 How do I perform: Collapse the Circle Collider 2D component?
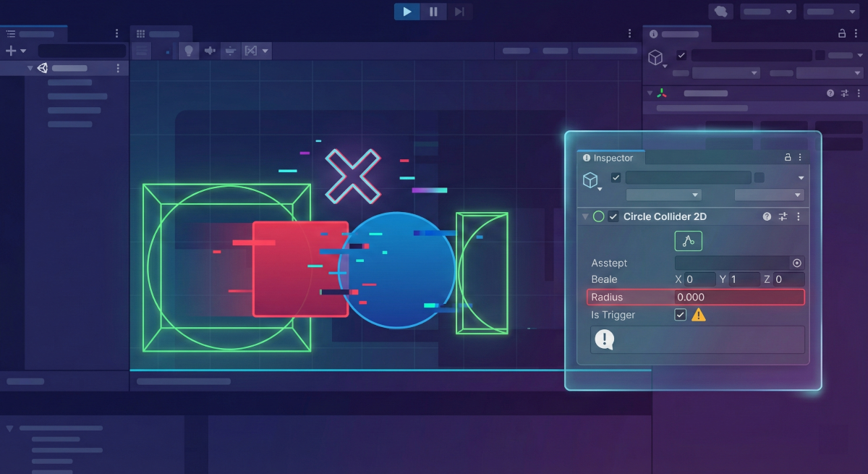(x=585, y=216)
